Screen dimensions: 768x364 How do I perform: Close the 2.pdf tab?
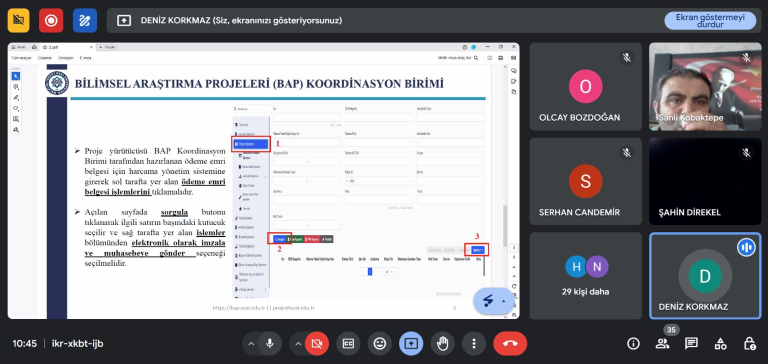[91, 47]
